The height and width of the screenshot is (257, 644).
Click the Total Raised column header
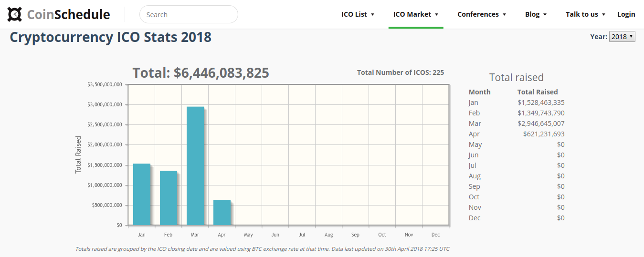(538, 92)
